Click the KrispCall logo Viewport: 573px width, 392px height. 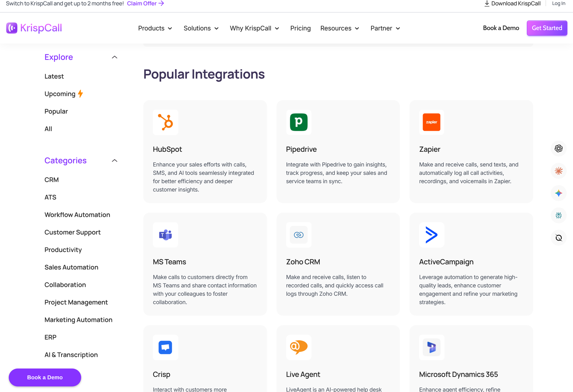coord(34,28)
